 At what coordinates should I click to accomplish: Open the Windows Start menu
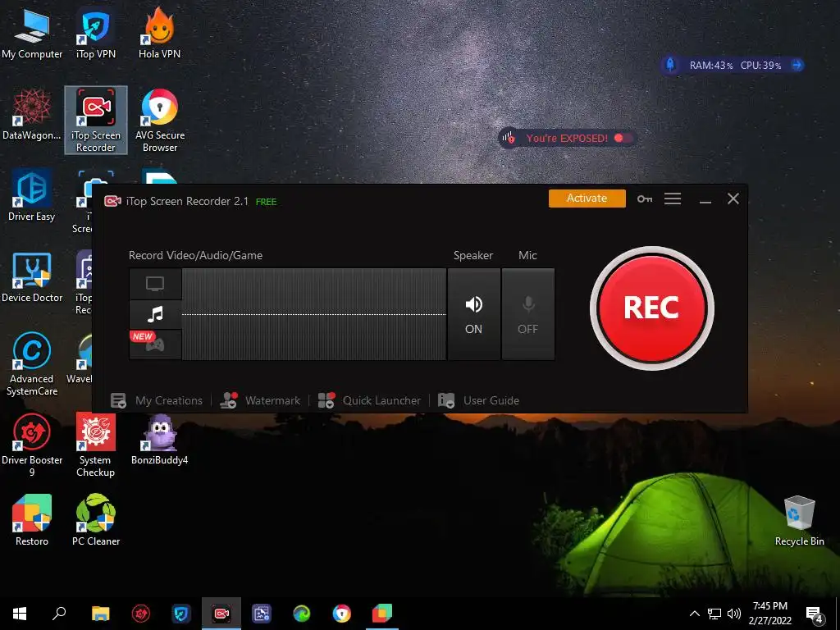pos(20,614)
